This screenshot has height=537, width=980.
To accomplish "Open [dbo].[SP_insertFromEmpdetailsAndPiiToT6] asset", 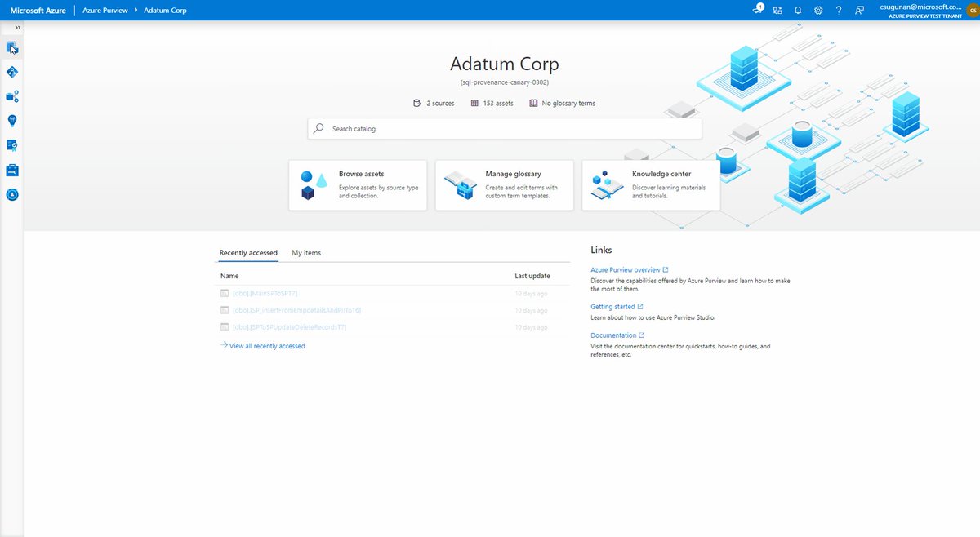I will pyautogui.click(x=296, y=310).
